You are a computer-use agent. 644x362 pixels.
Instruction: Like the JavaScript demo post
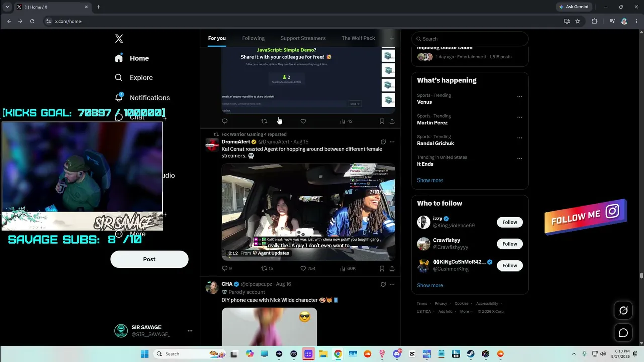tap(303, 121)
